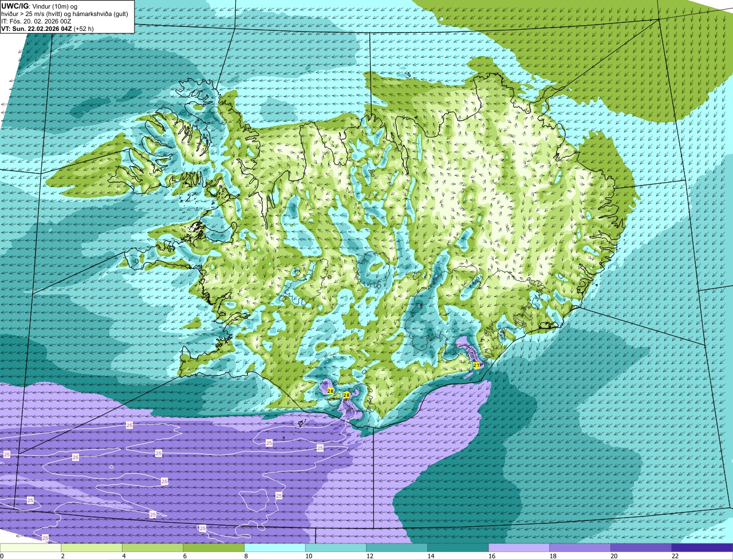Click the yellow 27 peak gust marker

click(x=476, y=365)
